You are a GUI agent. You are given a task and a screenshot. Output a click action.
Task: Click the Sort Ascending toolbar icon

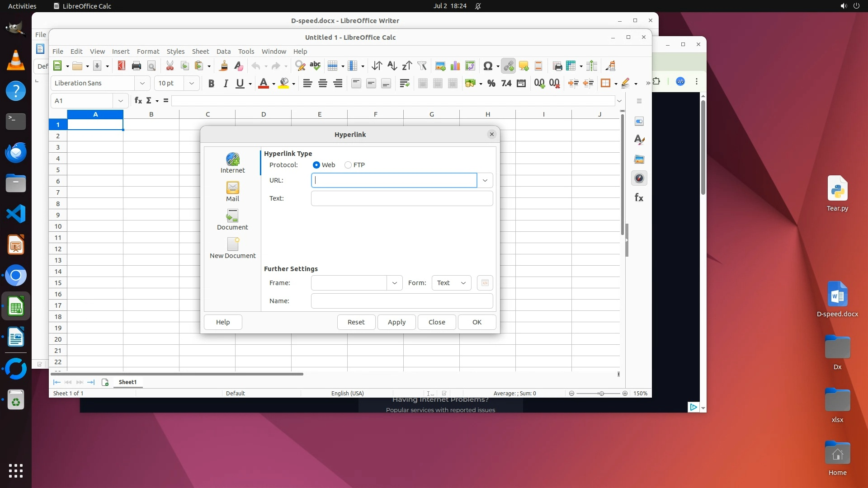point(392,66)
